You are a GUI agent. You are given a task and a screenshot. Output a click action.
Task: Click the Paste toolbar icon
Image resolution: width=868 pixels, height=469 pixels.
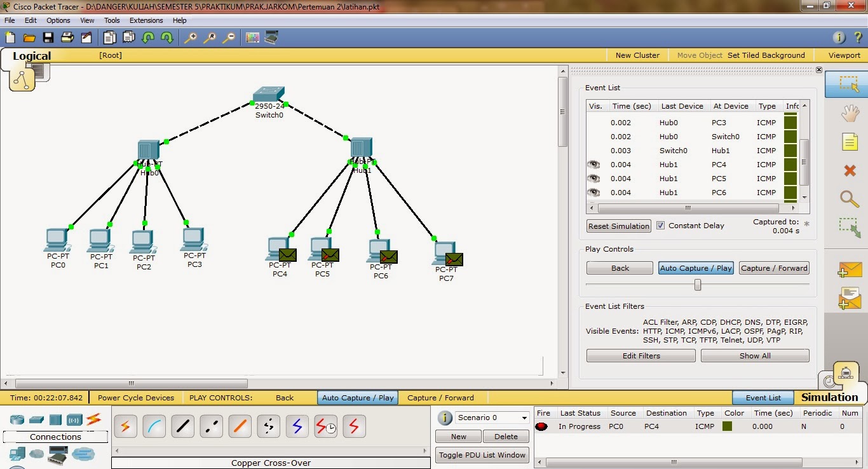tap(128, 38)
